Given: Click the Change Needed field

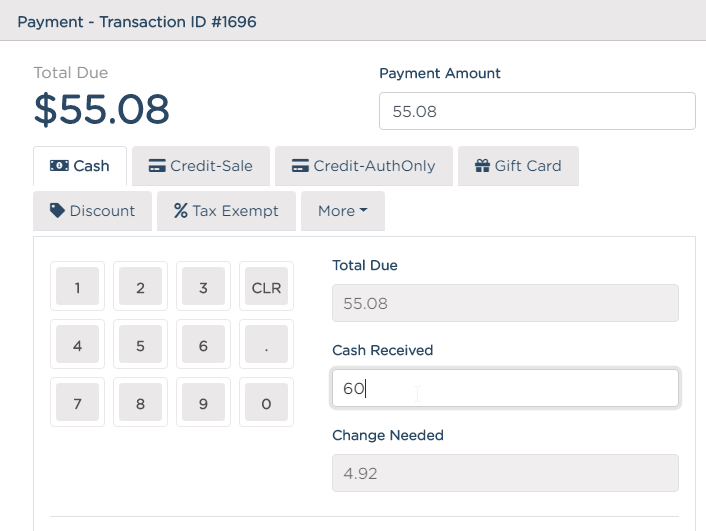Looking at the screenshot, I should (505, 473).
